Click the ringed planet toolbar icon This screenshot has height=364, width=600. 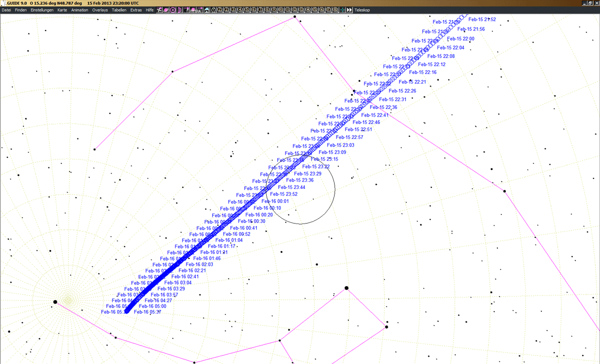click(166, 10)
